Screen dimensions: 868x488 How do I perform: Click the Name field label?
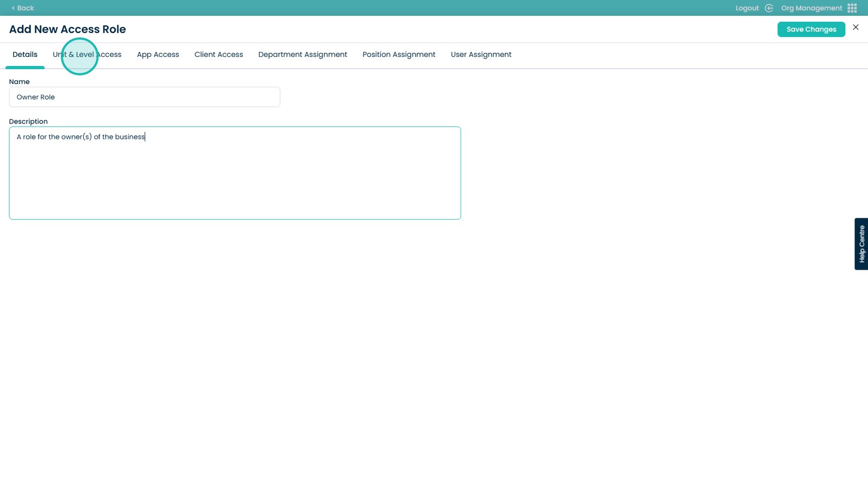pos(20,82)
